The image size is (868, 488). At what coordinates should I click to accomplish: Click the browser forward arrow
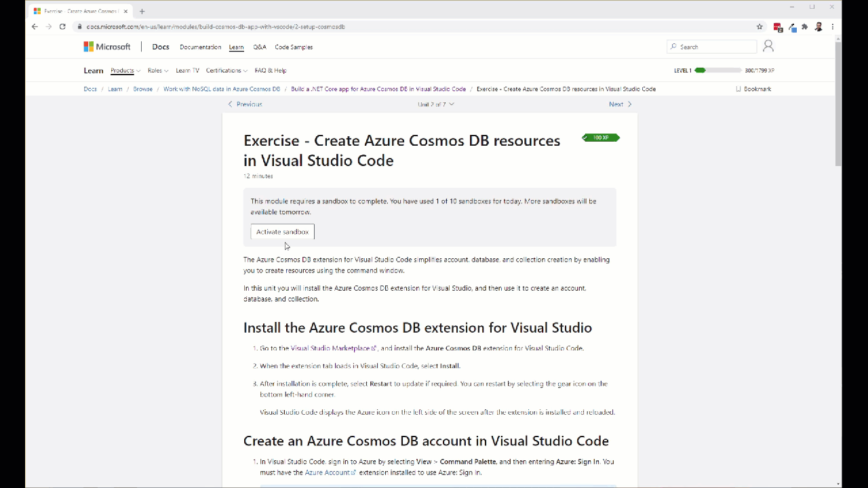tap(49, 26)
